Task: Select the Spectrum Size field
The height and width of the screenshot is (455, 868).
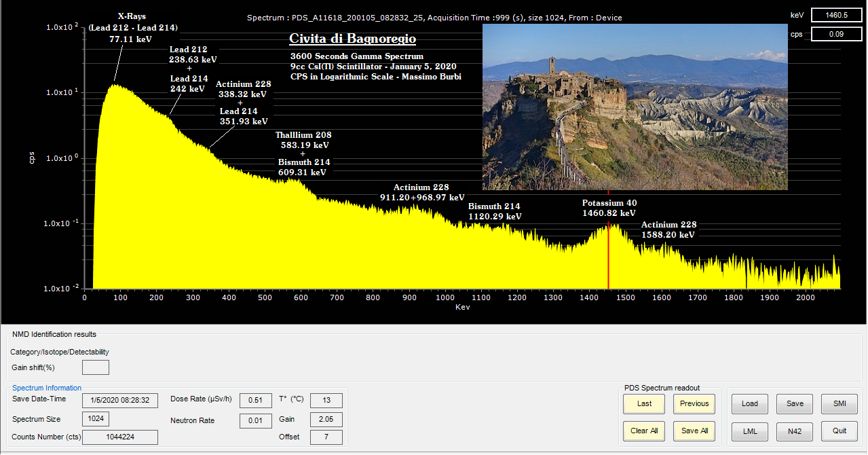Action: tap(95, 419)
